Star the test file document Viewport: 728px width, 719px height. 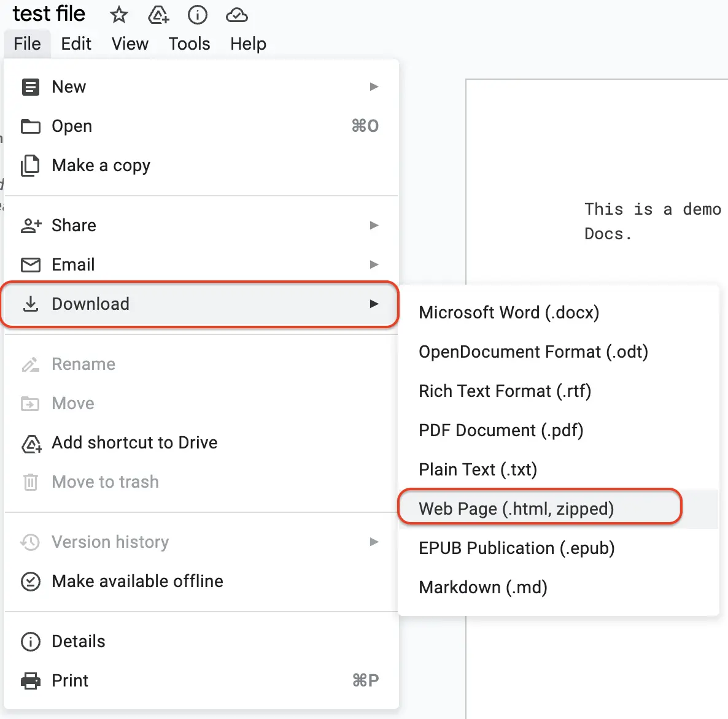(x=119, y=15)
